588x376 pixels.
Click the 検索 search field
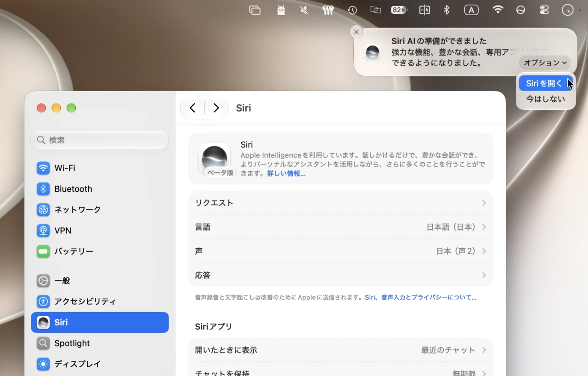pyautogui.click(x=100, y=140)
